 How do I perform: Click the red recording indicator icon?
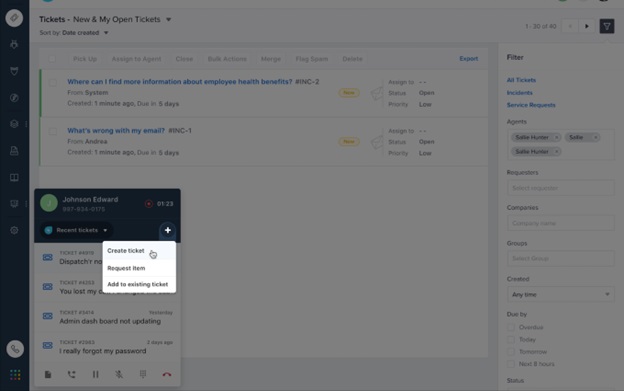tap(149, 204)
